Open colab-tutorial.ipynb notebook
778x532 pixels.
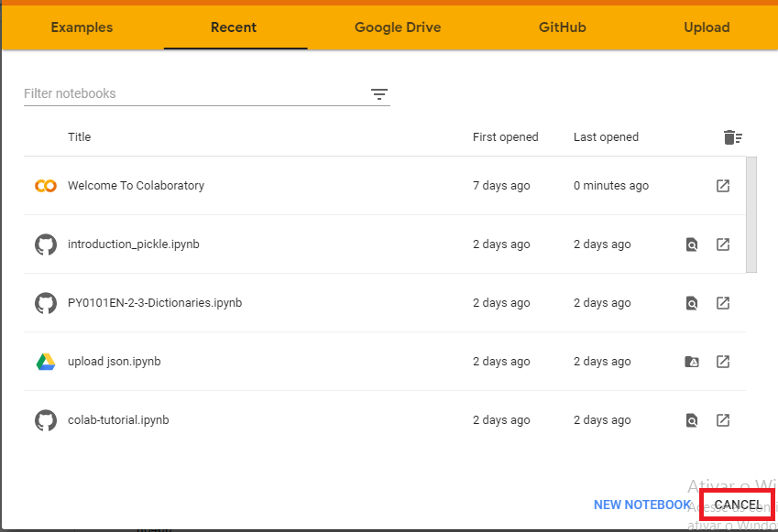118,420
